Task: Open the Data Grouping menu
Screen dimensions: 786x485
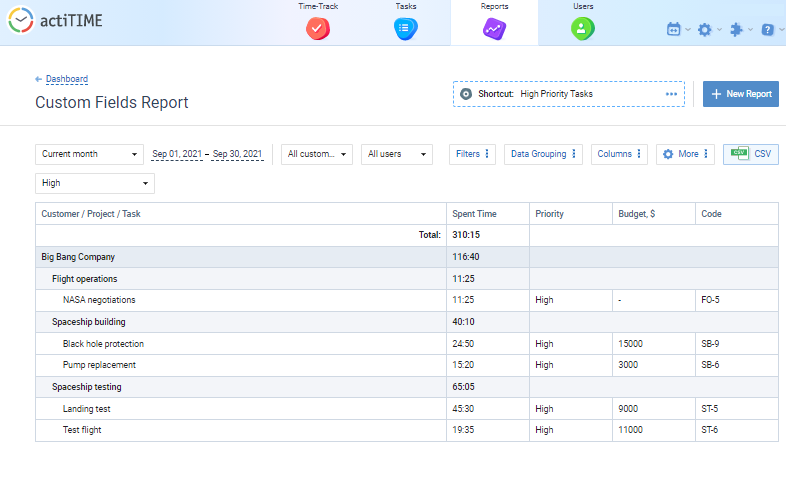Action: point(543,154)
